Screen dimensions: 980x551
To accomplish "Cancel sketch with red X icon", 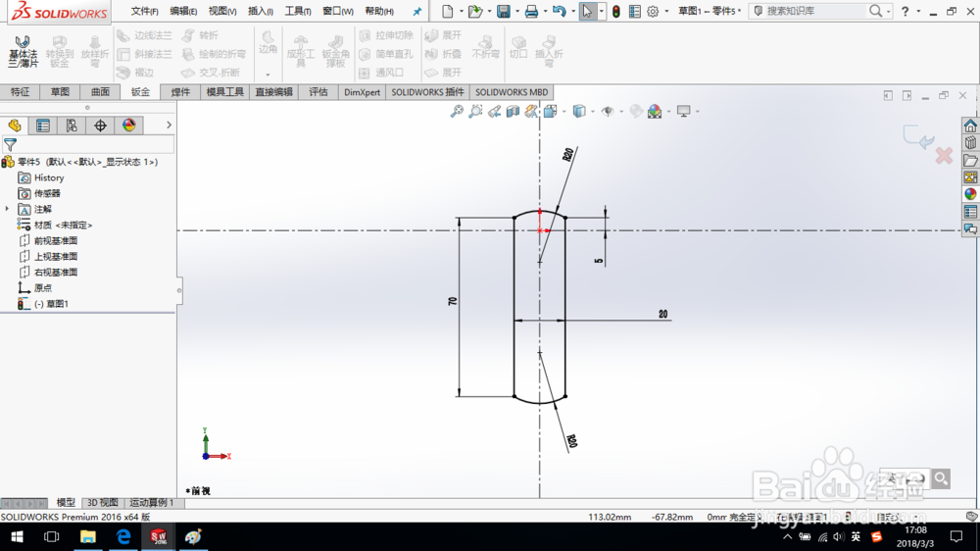I will (944, 156).
